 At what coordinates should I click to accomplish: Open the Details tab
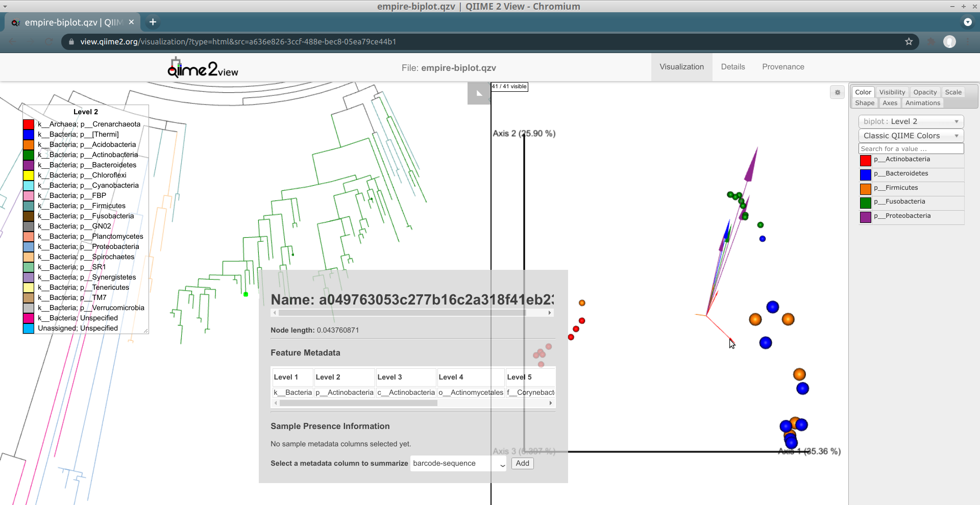[x=732, y=67]
